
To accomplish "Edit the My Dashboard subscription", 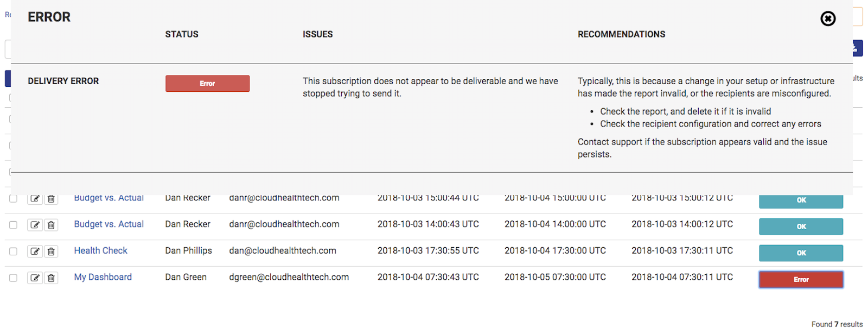I will (x=35, y=278).
